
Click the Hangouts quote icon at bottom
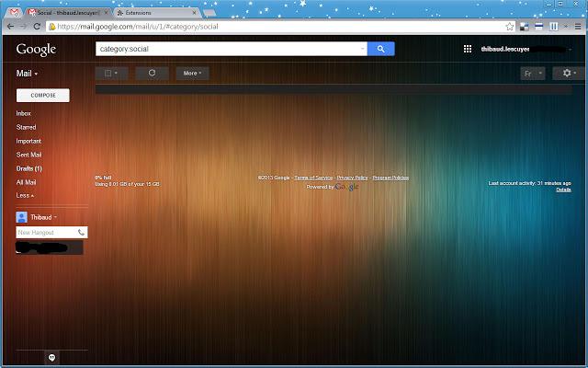52,358
